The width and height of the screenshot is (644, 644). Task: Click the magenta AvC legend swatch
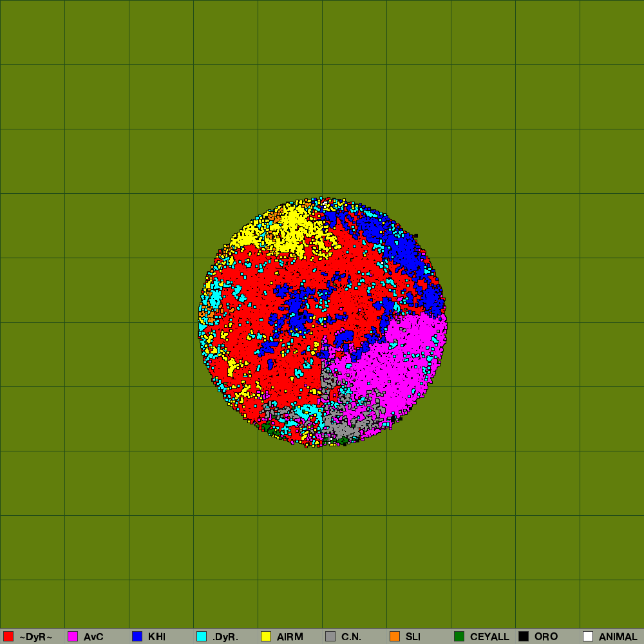[x=73, y=636]
